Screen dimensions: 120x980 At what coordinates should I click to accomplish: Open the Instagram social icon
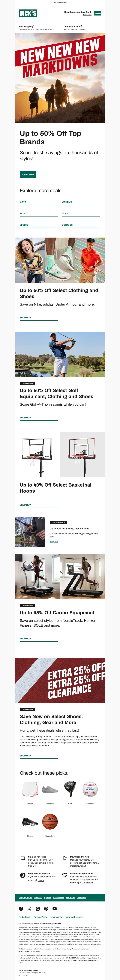(38, 909)
